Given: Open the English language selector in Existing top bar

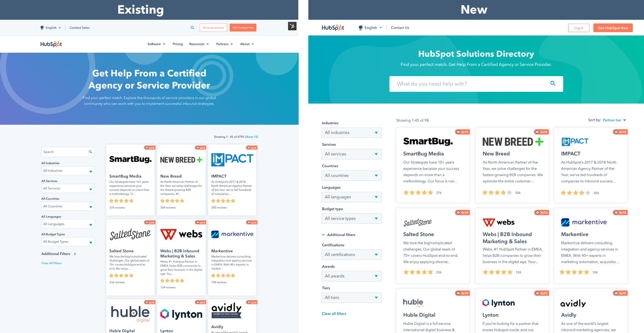Looking at the screenshot, I should click(x=51, y=28).
